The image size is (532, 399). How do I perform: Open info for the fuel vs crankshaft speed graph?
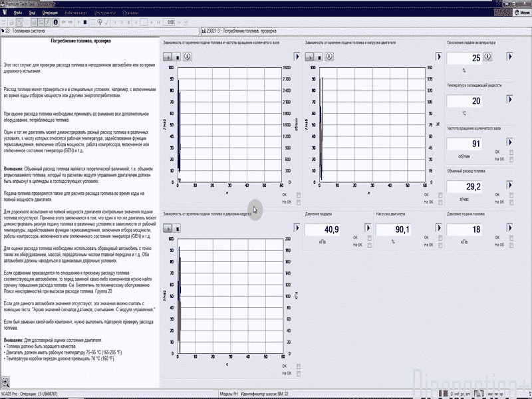[x=187, y=58]
